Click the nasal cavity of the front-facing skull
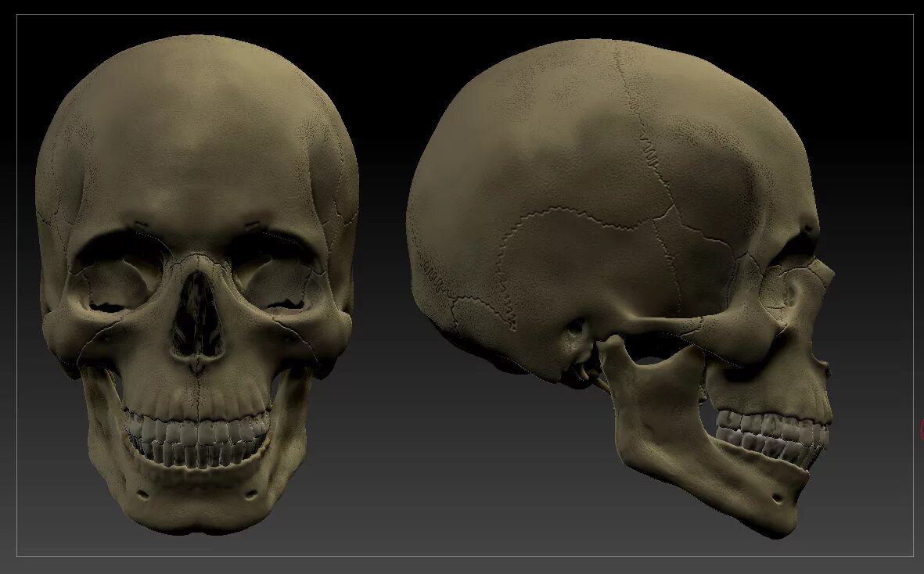Screen dimensions: 924x574 tap(197, 315)
